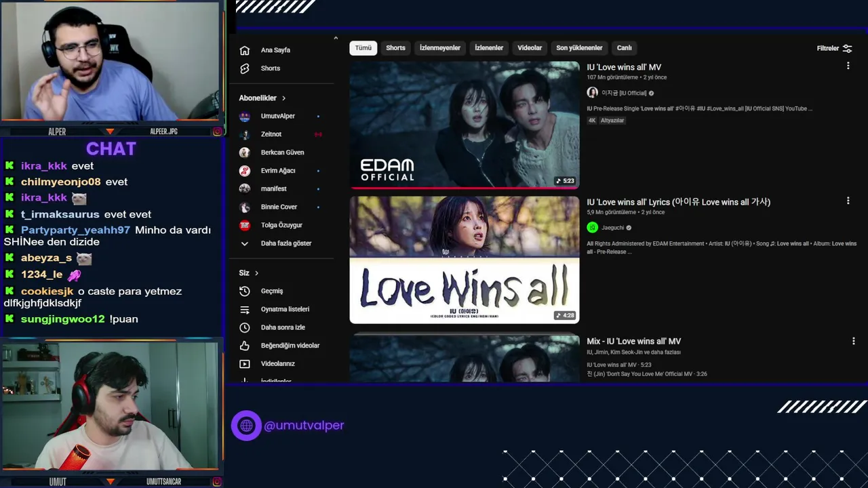Click chat username cookiesjk
The height and width of the screenshot is (488, 868).
pyautogui.click(x=47, y=291)
